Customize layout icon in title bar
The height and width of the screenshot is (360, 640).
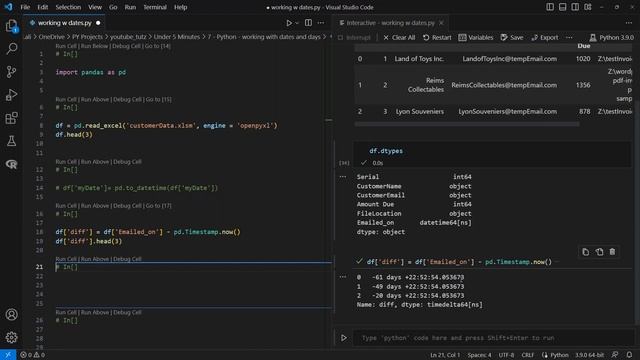tap(588, 7)
